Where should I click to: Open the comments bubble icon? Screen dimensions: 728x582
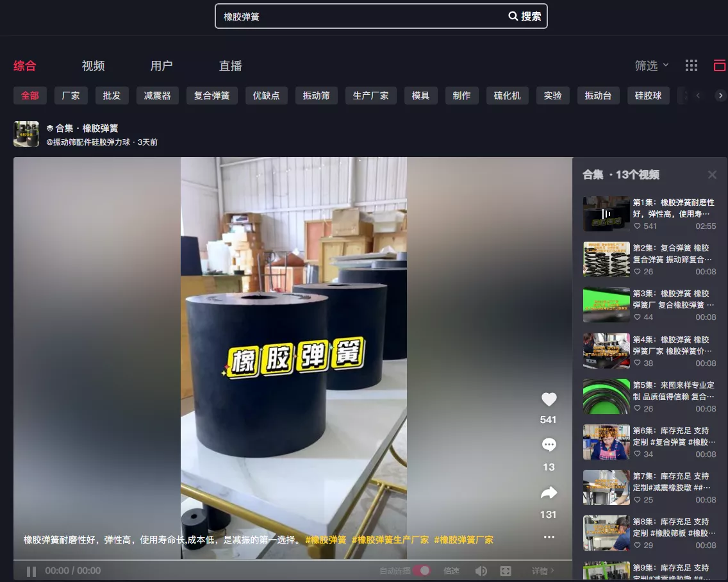point(549,445)
